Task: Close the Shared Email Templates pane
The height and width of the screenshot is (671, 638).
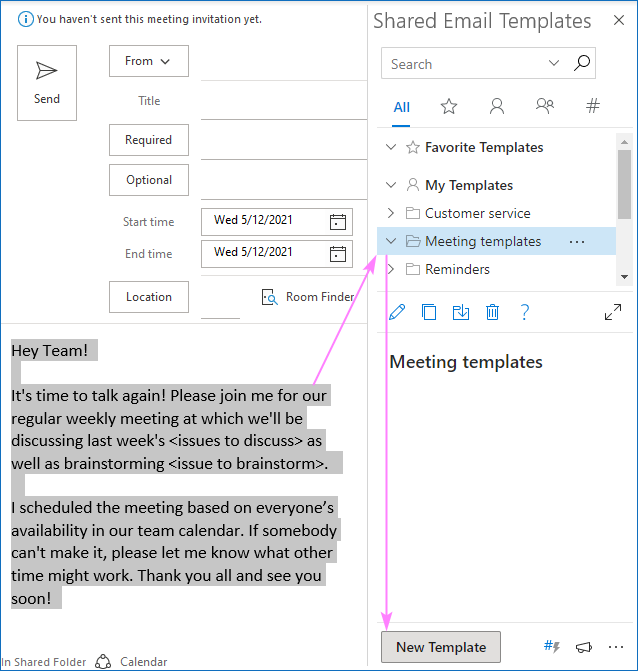Action: (619, 20)
